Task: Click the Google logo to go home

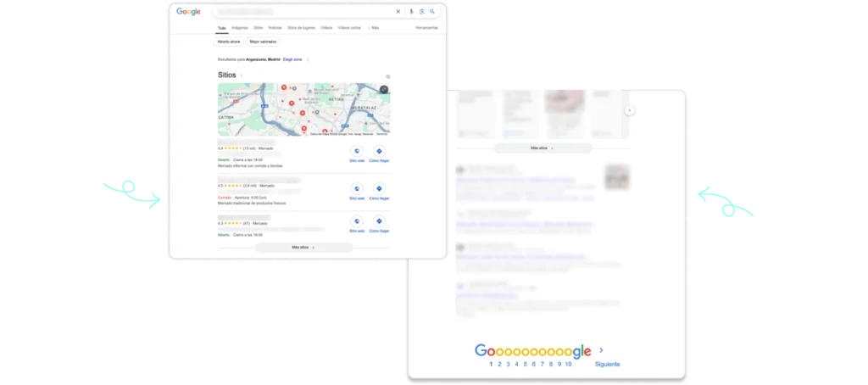Action: [x=188, y=12]
